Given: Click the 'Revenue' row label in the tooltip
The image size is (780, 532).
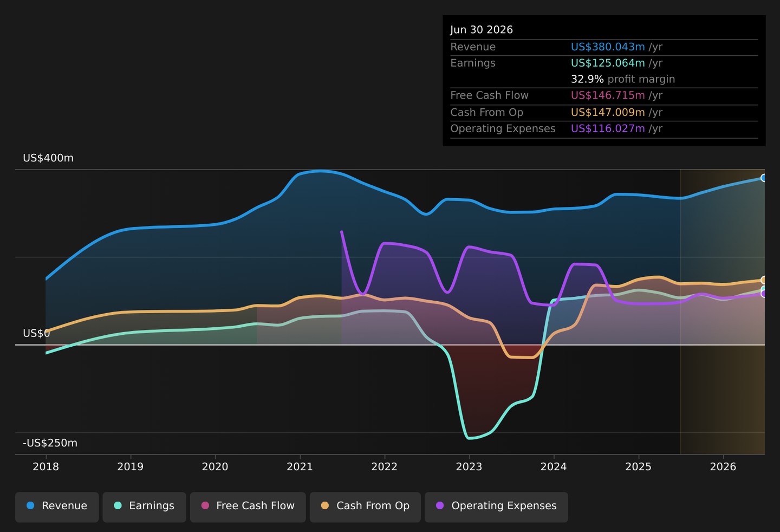Looking at the screenshot, I should (x=473, y=47).
